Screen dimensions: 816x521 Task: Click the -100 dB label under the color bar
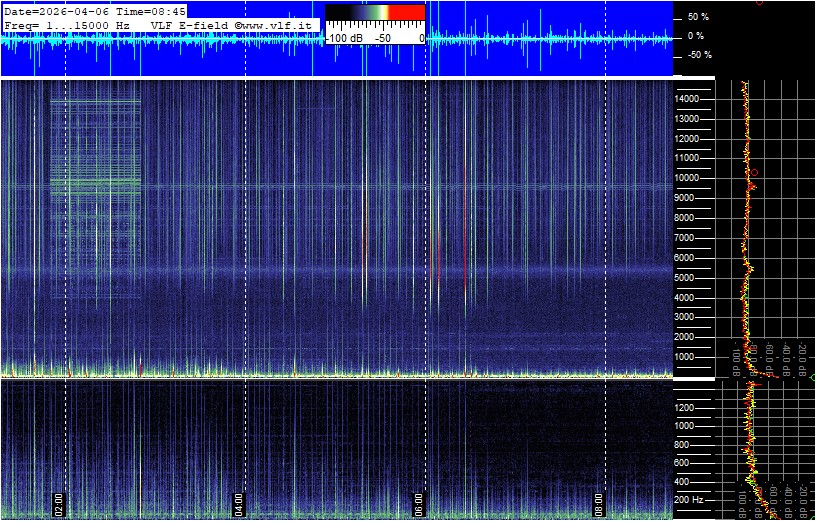345,39
